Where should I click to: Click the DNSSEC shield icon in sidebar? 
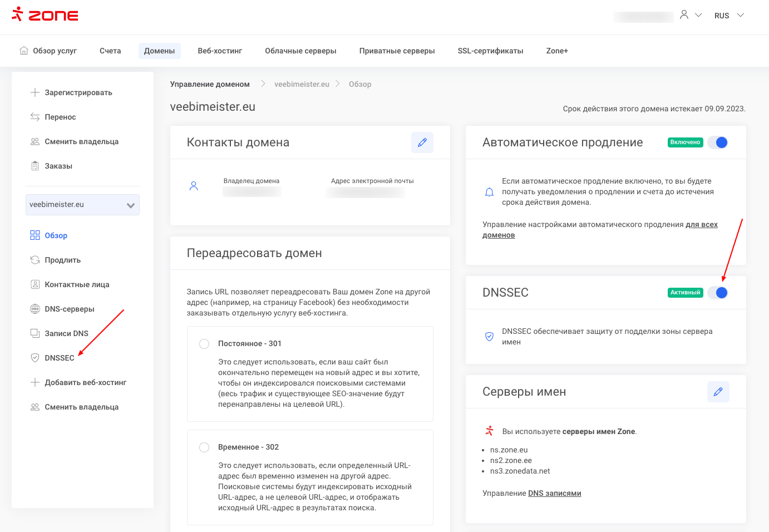35,358
